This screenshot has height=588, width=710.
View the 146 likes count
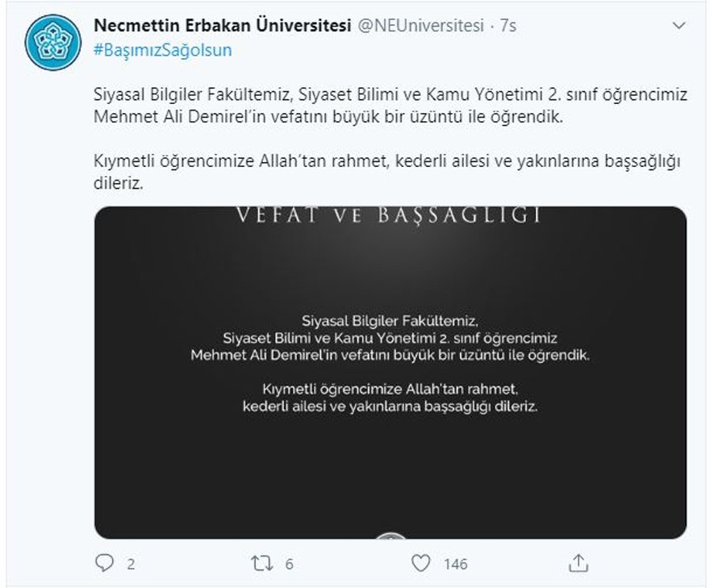pos(456,564)
